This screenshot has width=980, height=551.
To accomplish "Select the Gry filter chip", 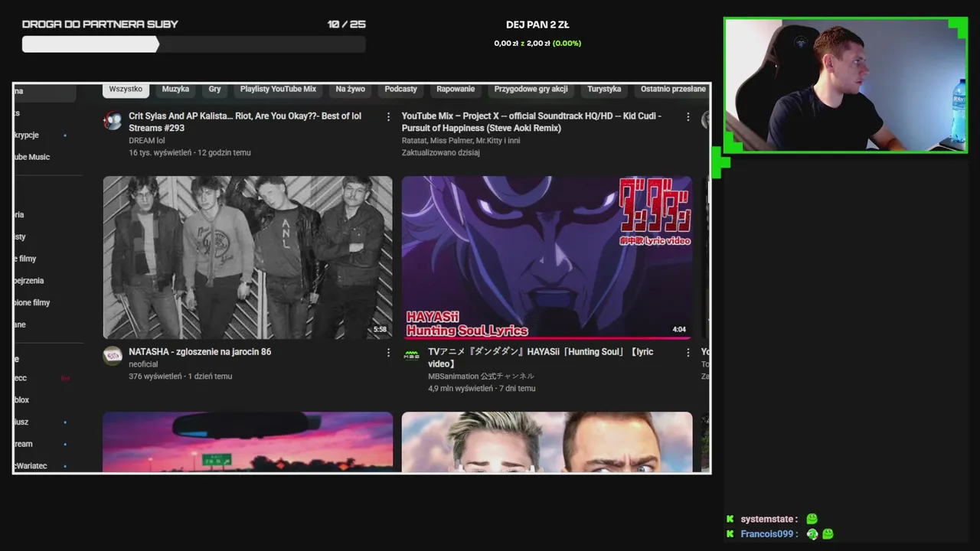I will pos(214,90).
